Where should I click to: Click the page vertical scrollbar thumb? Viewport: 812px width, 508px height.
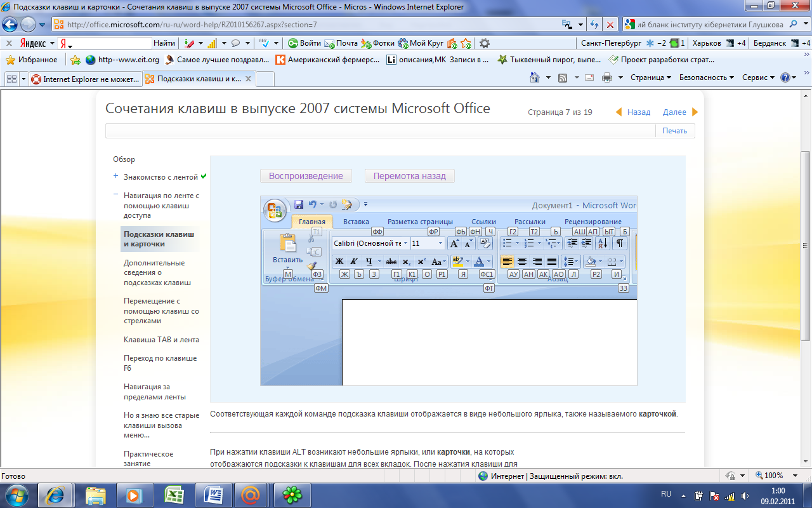[806, 245]
